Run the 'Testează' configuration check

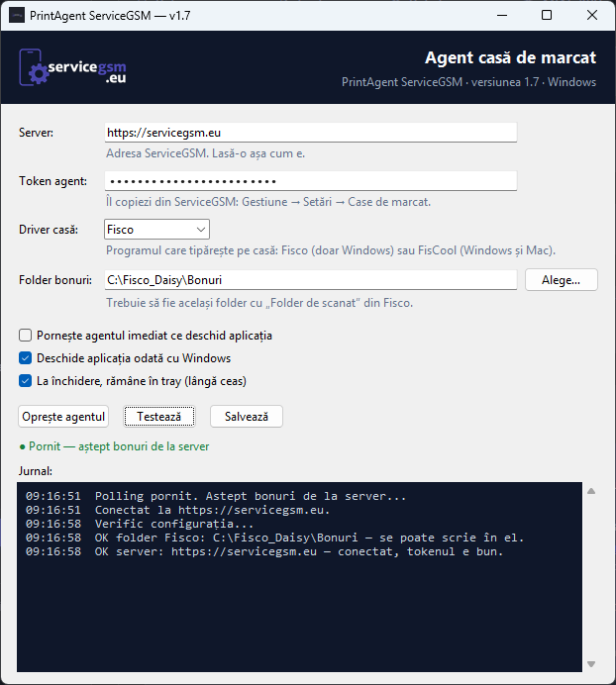159,417
